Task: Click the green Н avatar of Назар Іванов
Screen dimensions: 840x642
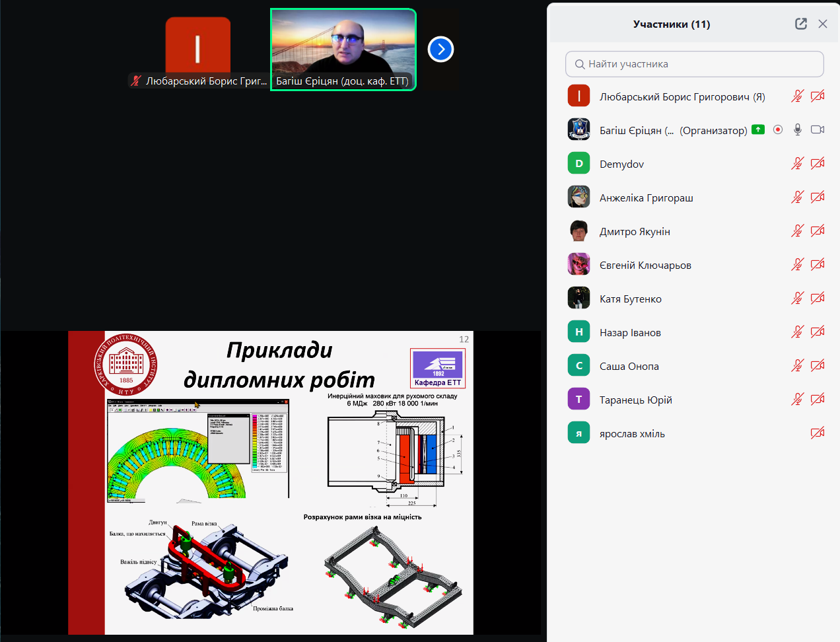Action: 579,332
